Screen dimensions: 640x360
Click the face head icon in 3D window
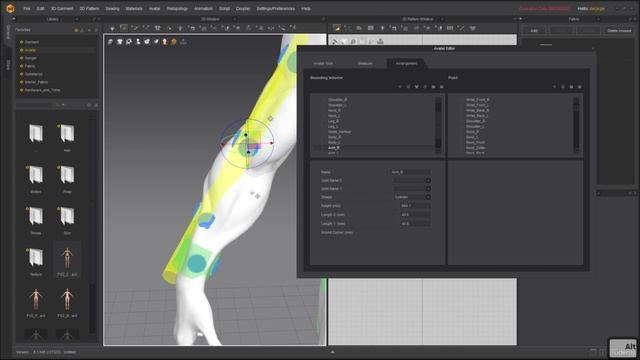(165, 42)
